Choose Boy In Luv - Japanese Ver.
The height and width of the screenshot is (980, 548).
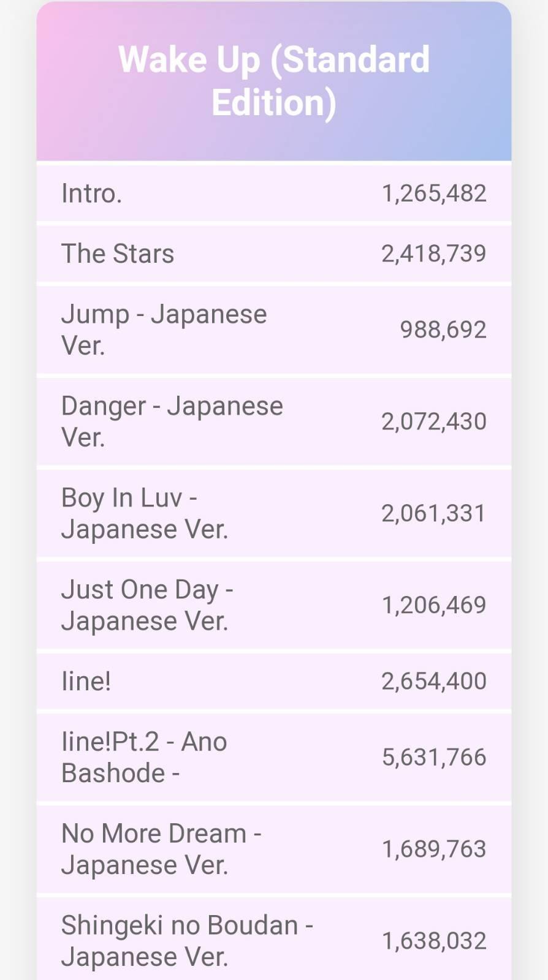(144, 513)
